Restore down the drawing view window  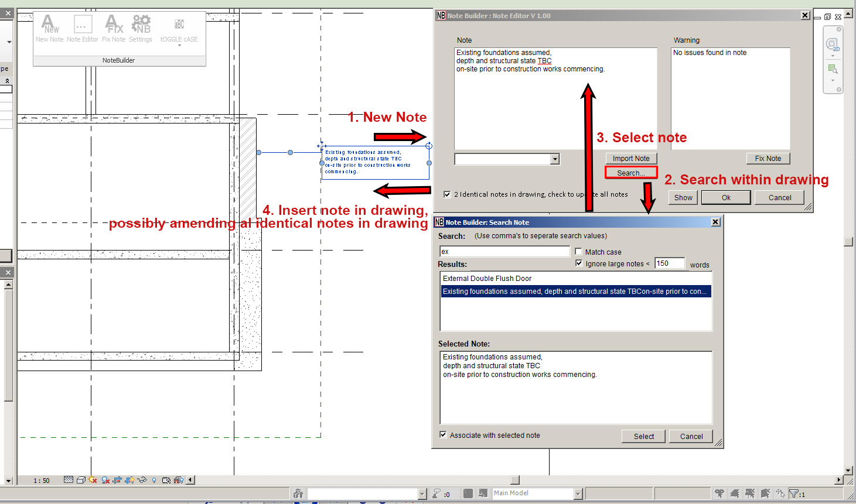pos(827,17)
